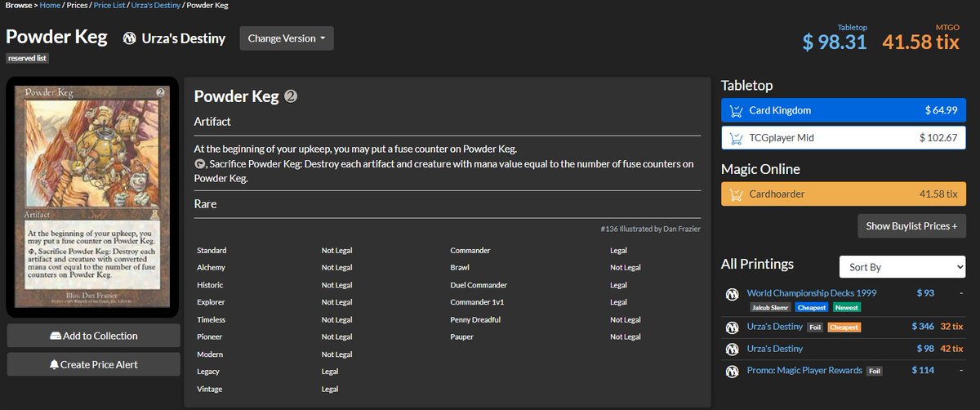Click the Pioneer format label

(211, 336)
